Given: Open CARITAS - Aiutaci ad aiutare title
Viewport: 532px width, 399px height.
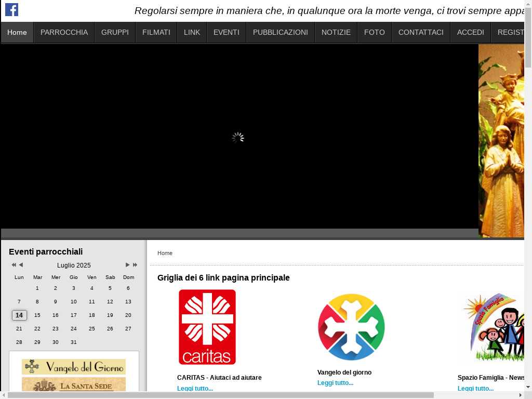Looking at the screenshot, I should 219,378.
